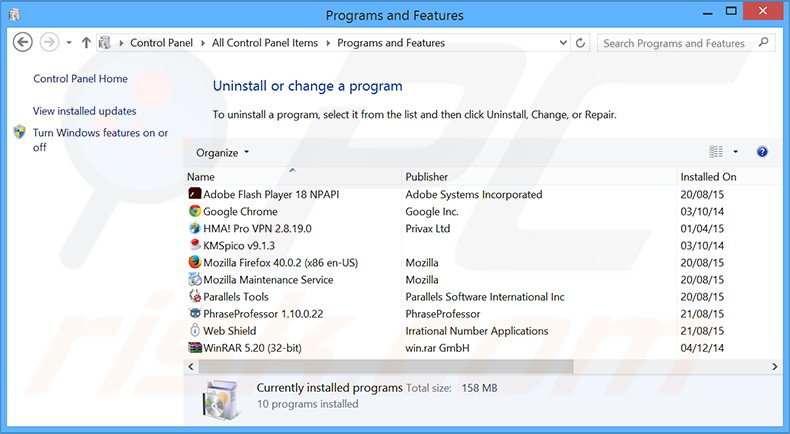
Task: Select Adobe Flash Player 18 NPAPI entry
Action: pyautogui.click(x=271, y=194)
